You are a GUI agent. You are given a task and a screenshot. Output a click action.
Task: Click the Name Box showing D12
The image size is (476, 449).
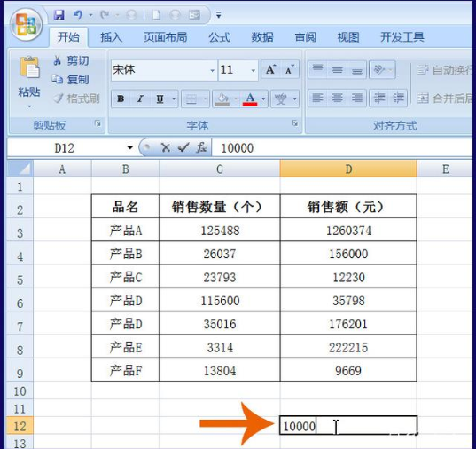[65, 148]
